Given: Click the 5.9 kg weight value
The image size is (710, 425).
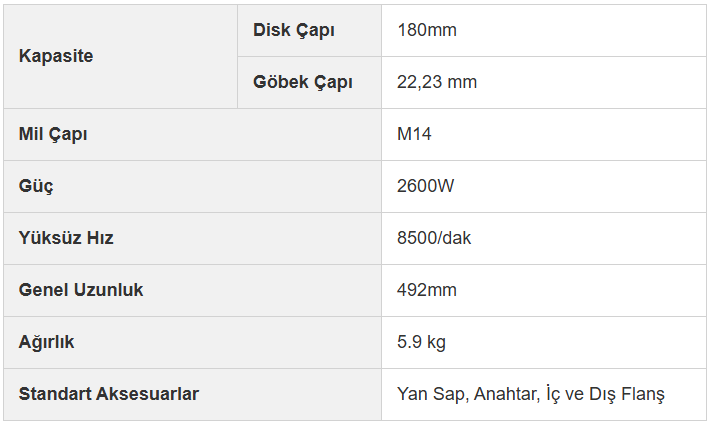Looking at the screenshot, I should pyautogui.click(x=421, y=342).
